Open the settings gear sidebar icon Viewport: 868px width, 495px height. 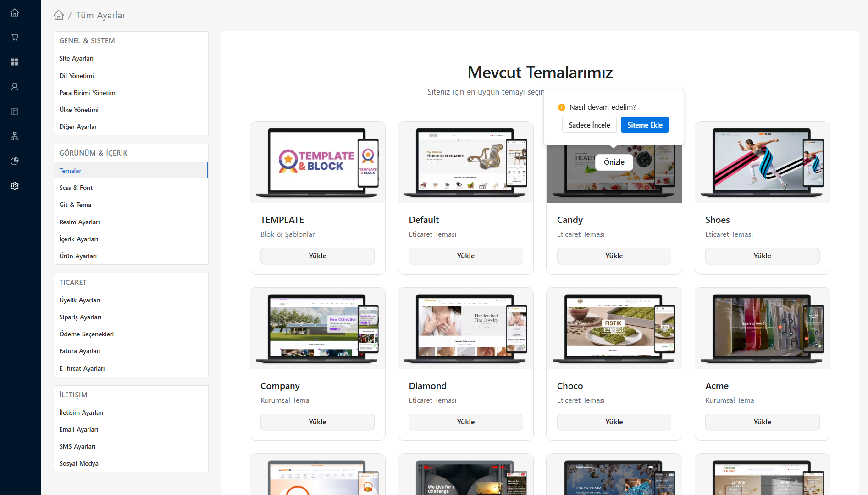pos(15,186)
